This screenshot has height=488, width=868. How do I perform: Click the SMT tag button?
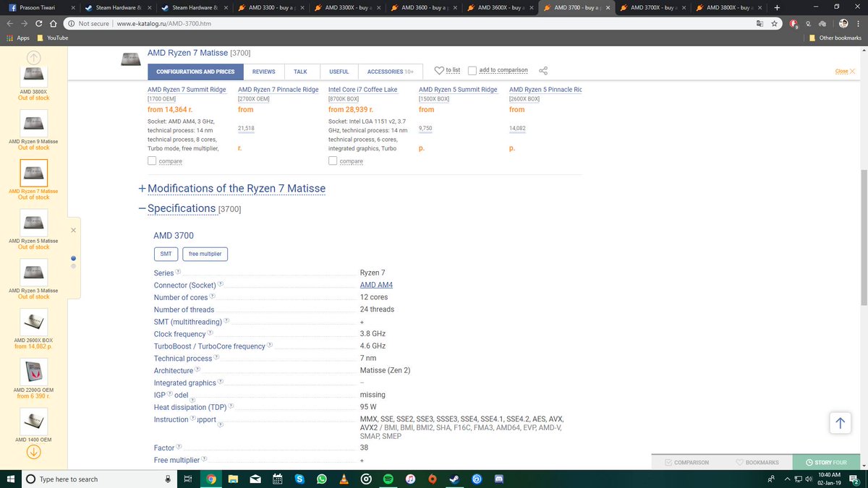(x=166, y=254)
